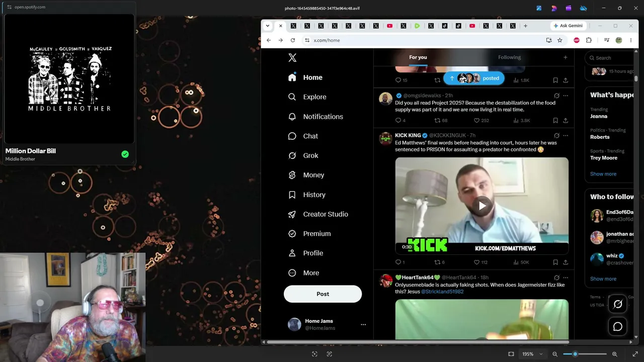Share the KICK KING post
The height and width of the screenshot is (362, 644).
click(x=566, y=262)
